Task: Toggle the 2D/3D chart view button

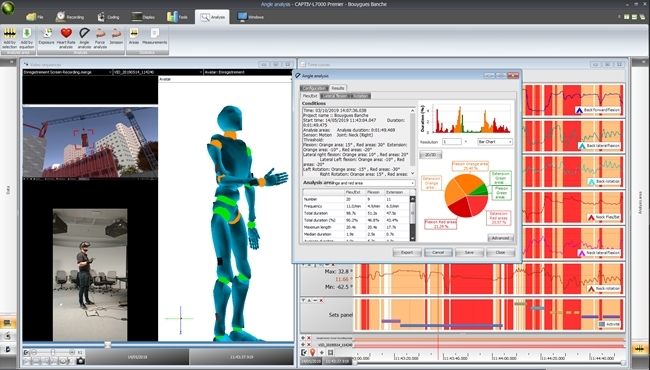Action: 431,155
